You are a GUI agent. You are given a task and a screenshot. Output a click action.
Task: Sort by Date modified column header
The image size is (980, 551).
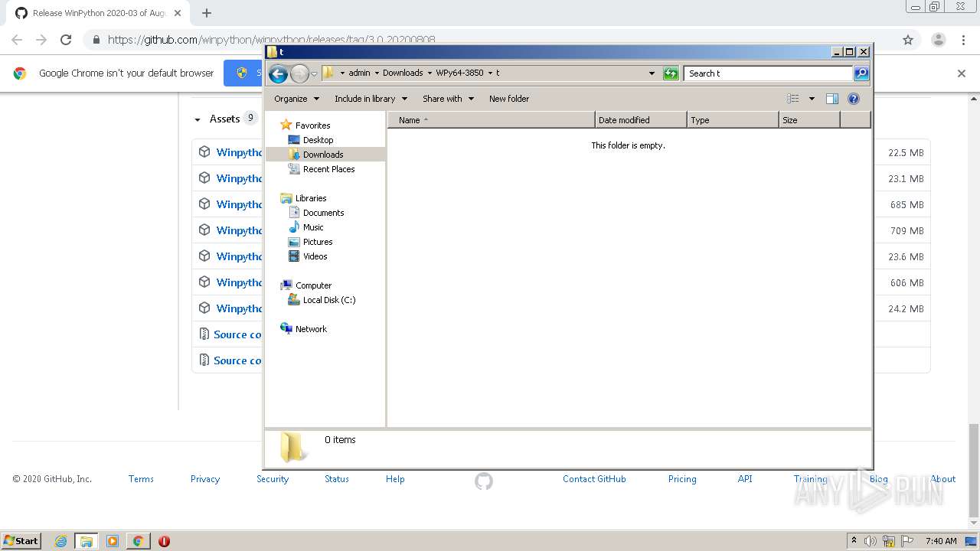[641, 120]
